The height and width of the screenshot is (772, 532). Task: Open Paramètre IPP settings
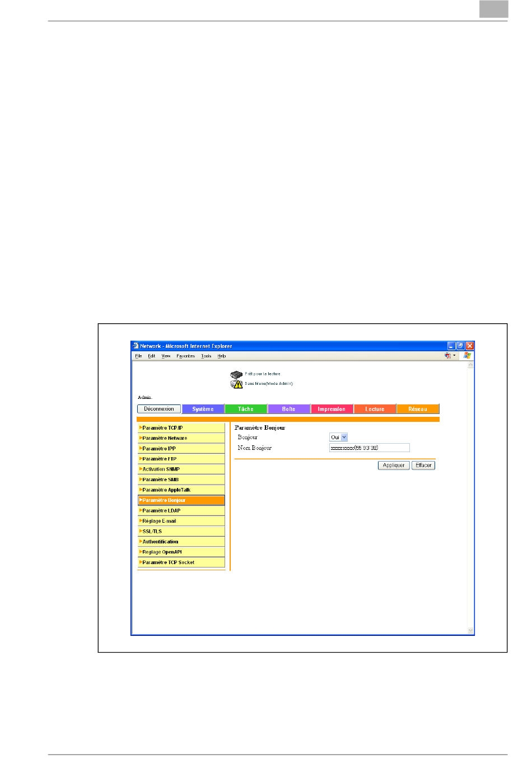point(181,449)
